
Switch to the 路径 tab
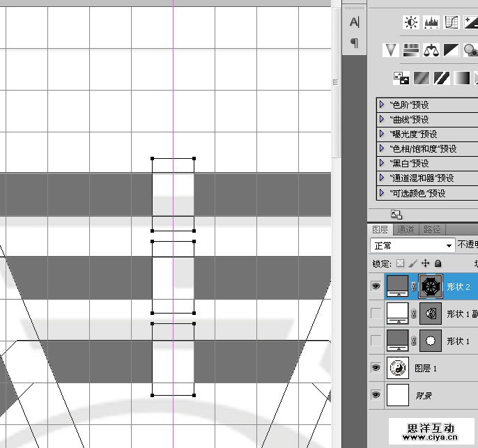(432, 230)
